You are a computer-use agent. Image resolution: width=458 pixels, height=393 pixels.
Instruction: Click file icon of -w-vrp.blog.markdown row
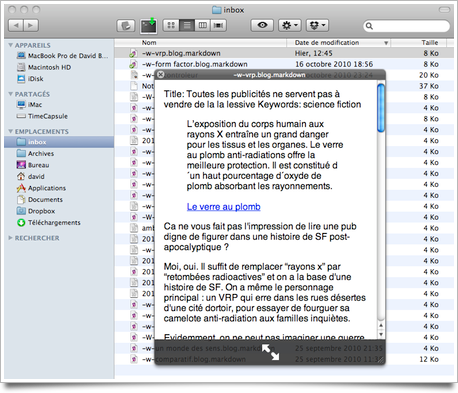133,53
